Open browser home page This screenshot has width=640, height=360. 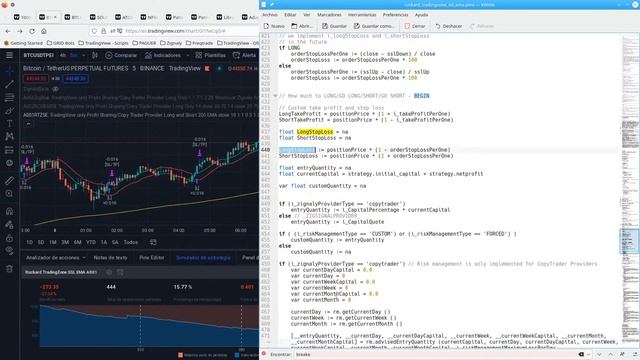point(44,31)
